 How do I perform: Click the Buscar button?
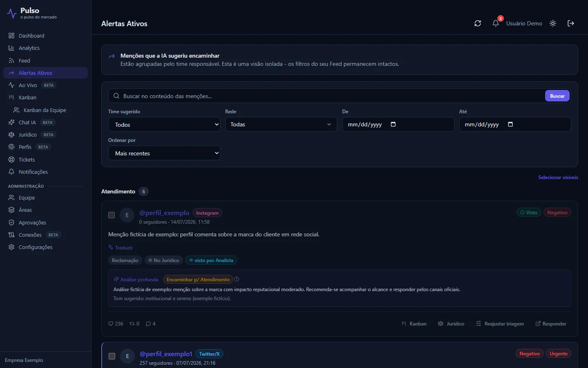pos(557,96)
